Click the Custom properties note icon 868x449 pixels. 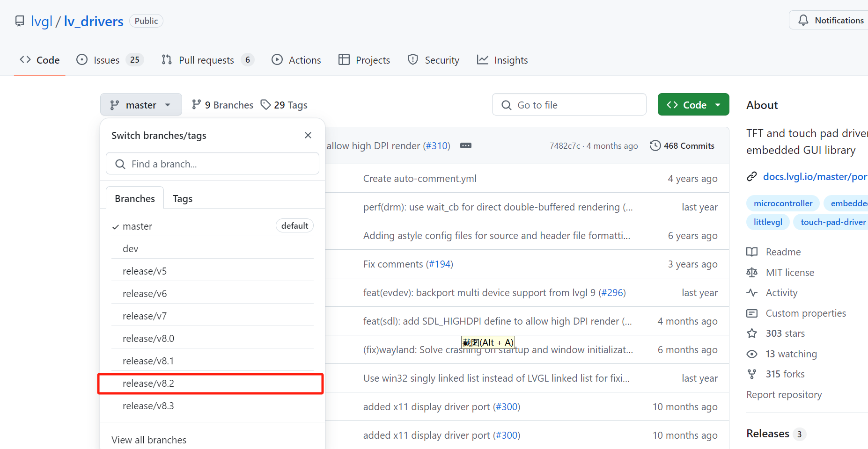tap(752, 313)
